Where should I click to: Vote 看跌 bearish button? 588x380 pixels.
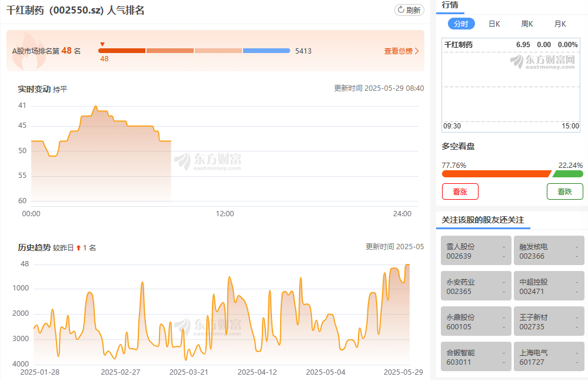[564, 191]
